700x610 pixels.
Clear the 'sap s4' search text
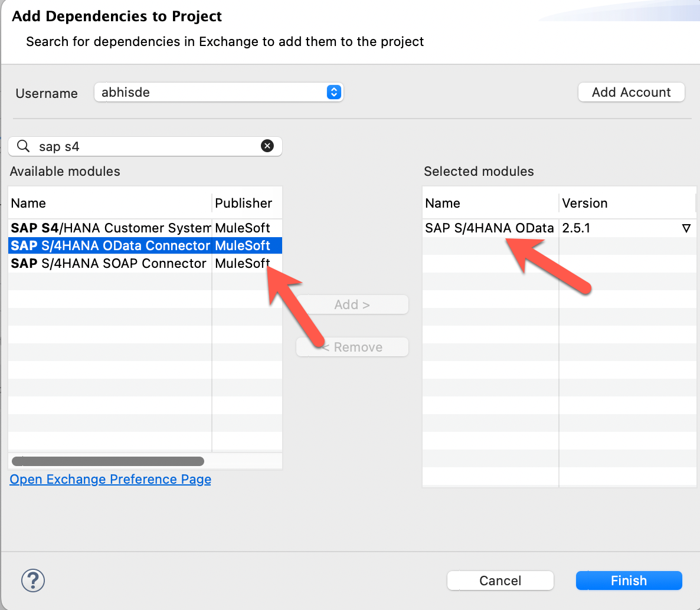pos(267,146)
